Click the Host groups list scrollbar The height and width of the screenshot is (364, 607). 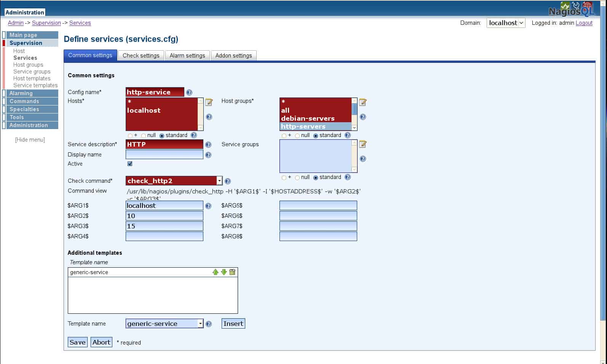tap(354, 114)
